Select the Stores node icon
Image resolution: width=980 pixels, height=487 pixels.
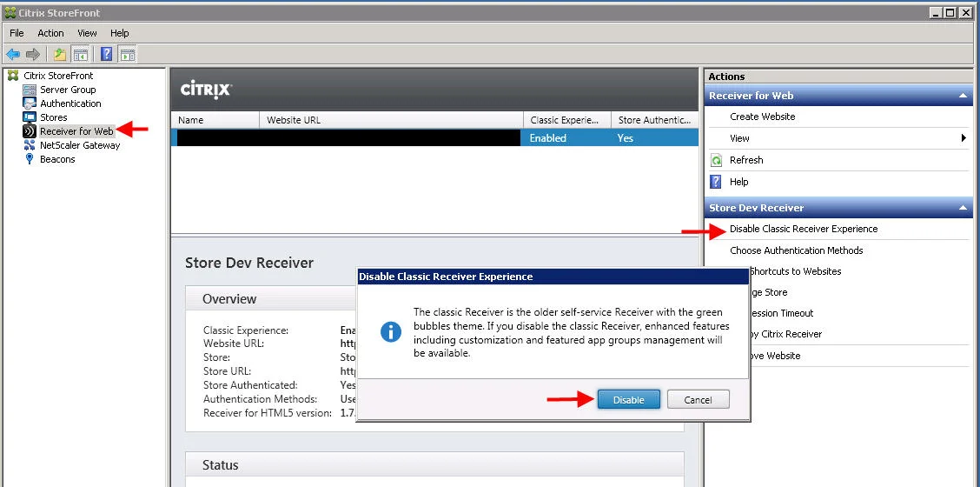30,117
